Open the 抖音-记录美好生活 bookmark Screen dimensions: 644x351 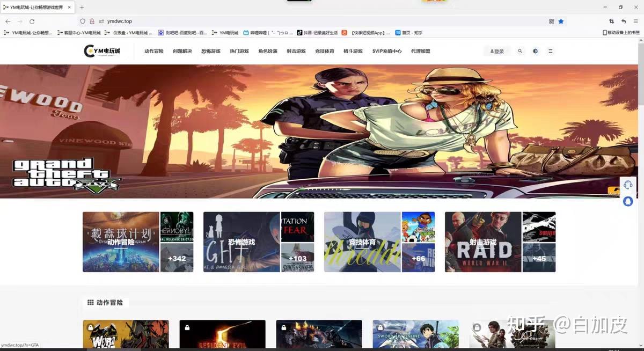point(317,33)
